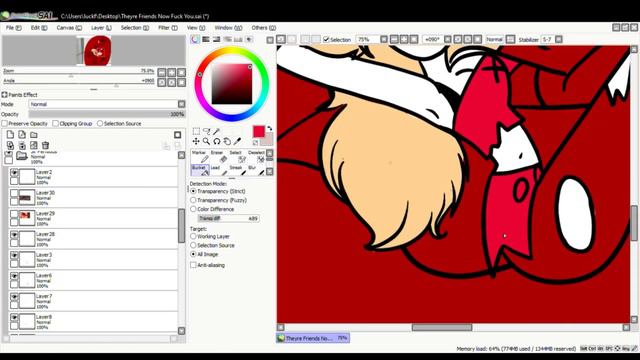640x360 pixels.
Task: Reset navigator zoom button
Action: (182, 73)
